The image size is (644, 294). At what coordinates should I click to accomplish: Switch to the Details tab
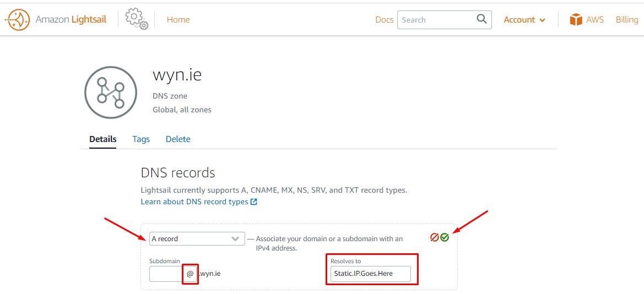click(x=102, y=139)
